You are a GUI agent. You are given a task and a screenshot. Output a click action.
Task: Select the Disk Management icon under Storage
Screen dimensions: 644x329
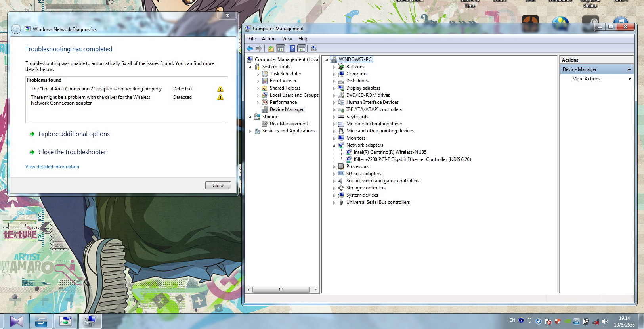(x=265, y=124)
